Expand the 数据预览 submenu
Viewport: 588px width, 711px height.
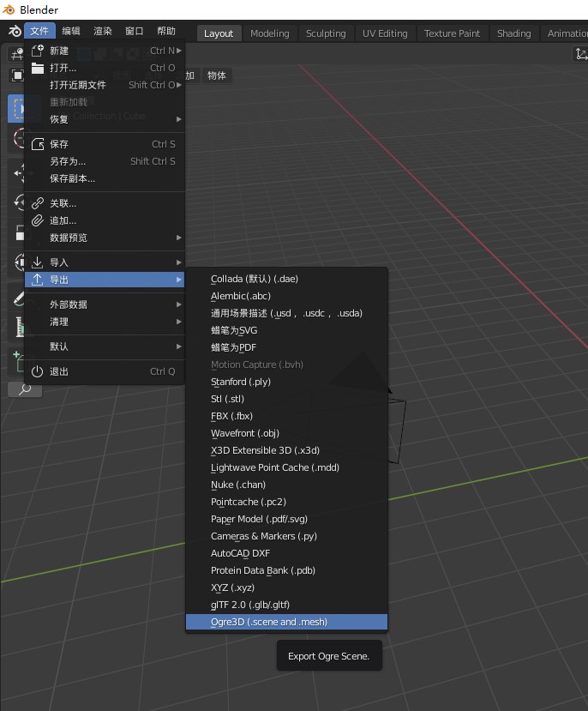click(105, 238)
